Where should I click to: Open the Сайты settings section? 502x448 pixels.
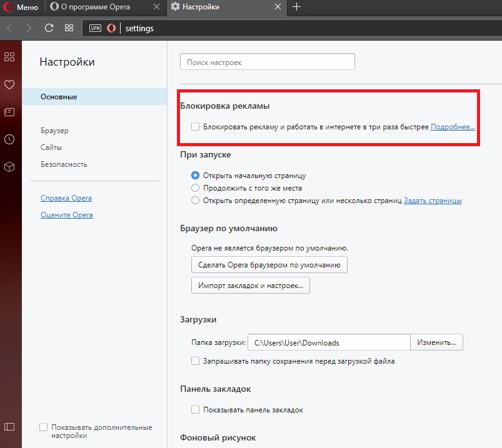click(51, 147)
